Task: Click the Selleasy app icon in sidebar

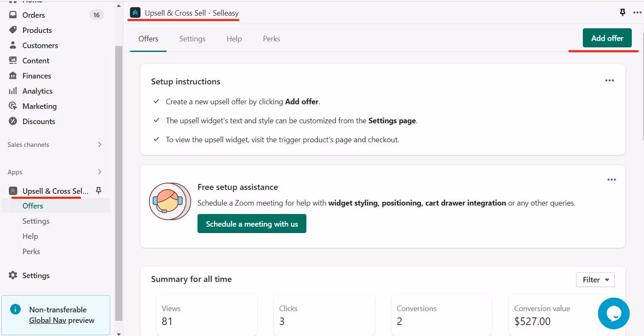Action: pos(13,191)
